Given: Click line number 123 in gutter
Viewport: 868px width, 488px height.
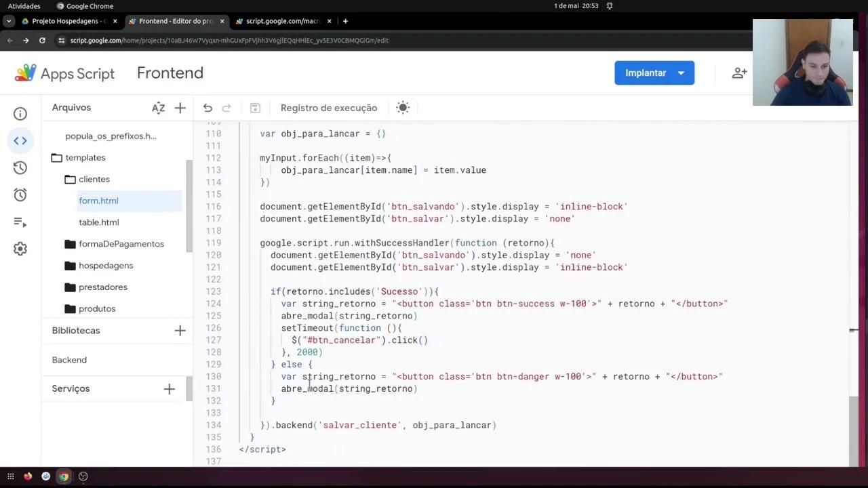Looking at the screenshot, I should point(213,292).
